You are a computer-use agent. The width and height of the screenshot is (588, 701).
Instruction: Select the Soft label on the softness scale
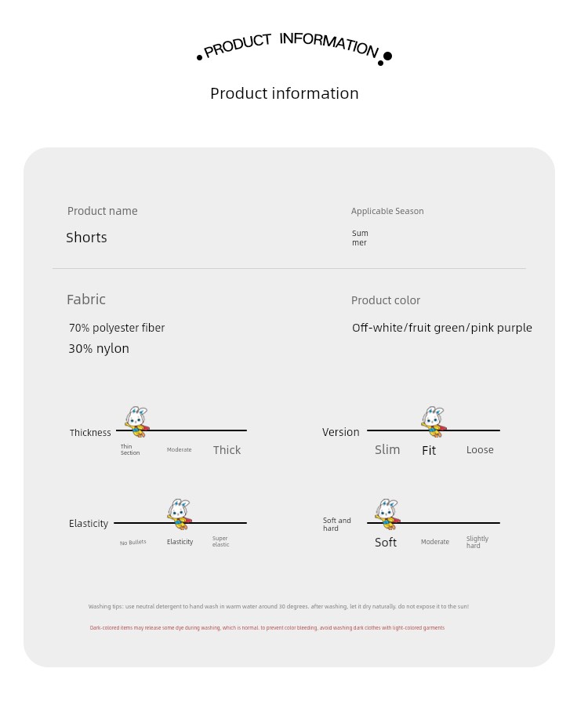click(x=386, y=543)
